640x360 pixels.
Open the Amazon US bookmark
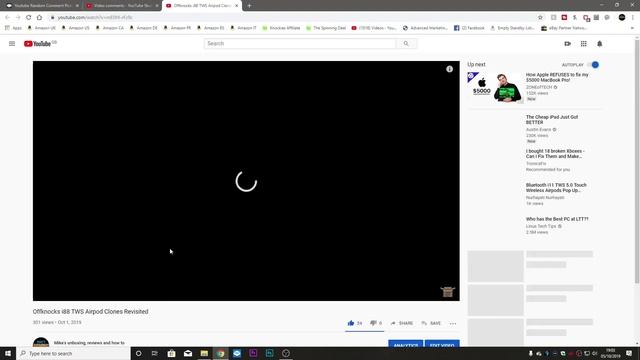75,28
